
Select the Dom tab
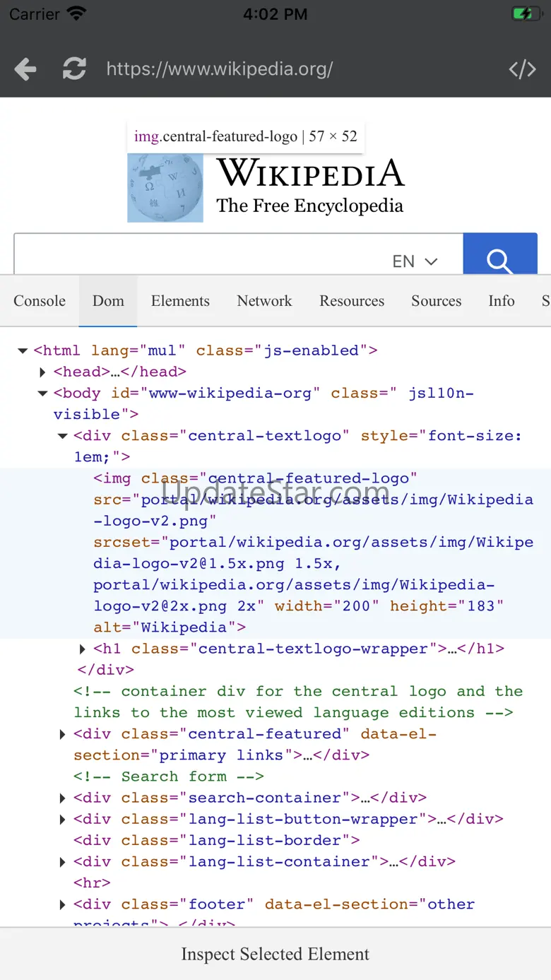108,301
